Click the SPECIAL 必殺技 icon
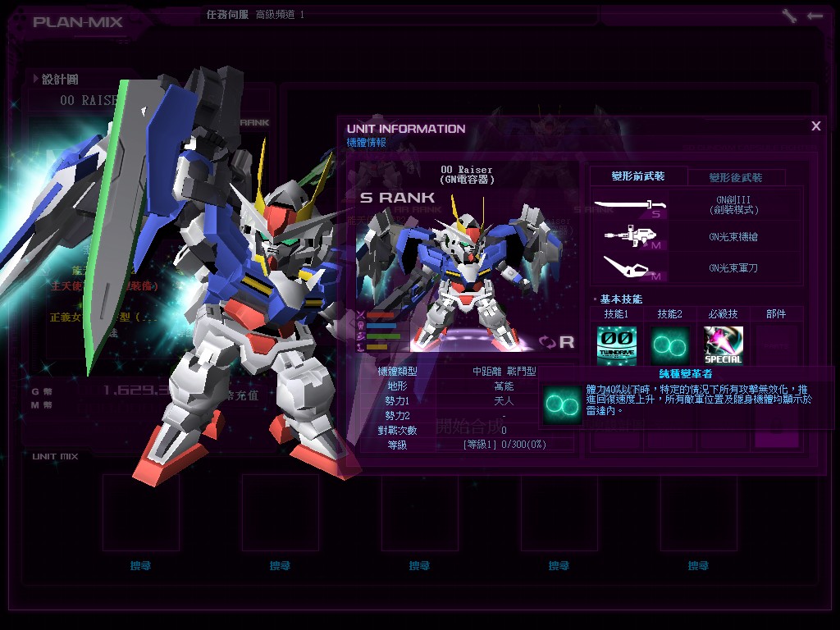The width and height of the screenshot is (840, 630). [724, 346]
